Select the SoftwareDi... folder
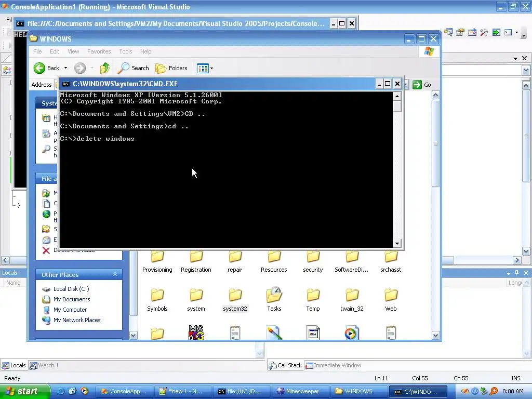 coord(352,262)
